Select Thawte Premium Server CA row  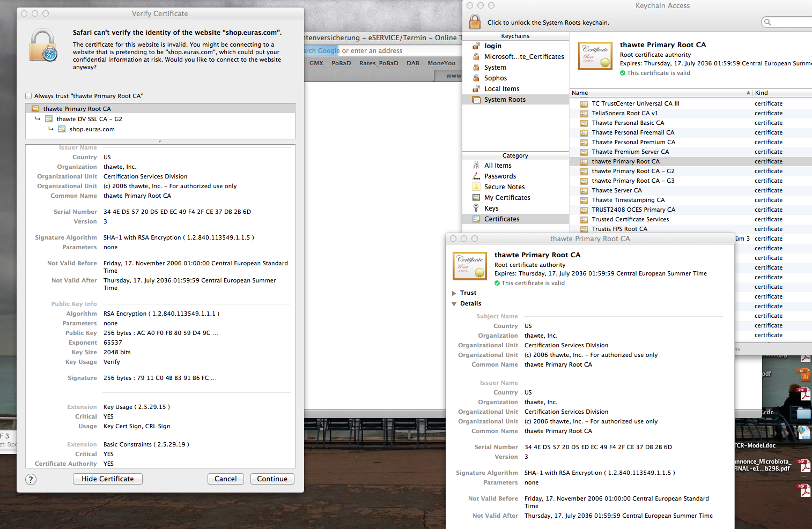pyautogui.click(x=691, y=152)
